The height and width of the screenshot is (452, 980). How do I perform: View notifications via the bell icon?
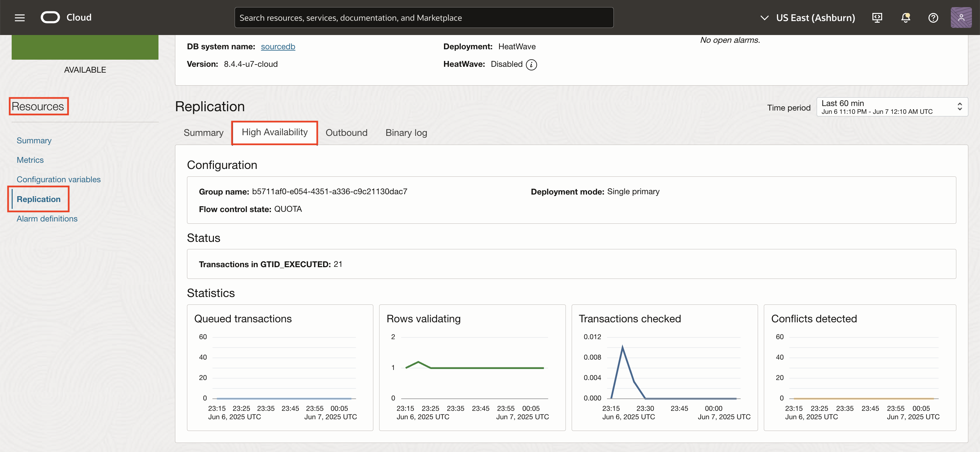(x=905, y=18)
